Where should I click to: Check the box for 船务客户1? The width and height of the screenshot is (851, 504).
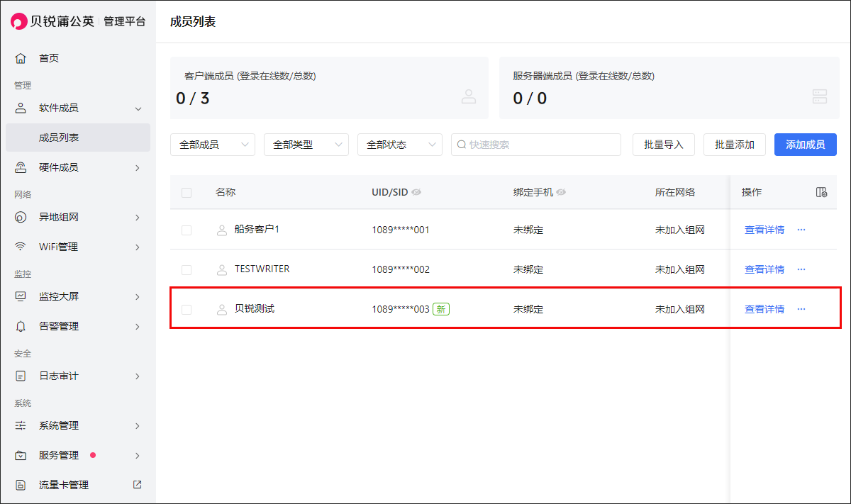click(x=187, y=230)
